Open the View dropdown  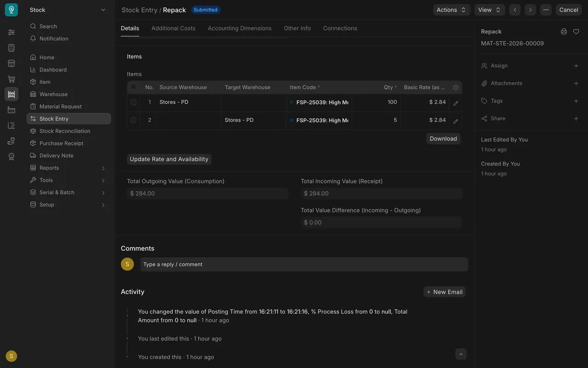coord(490,10)
